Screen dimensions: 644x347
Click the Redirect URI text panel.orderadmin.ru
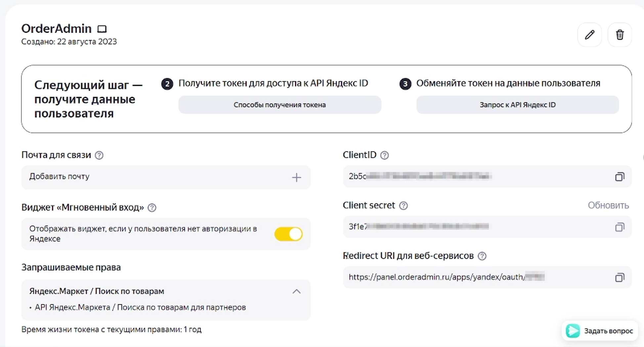(x=436, y=277)
